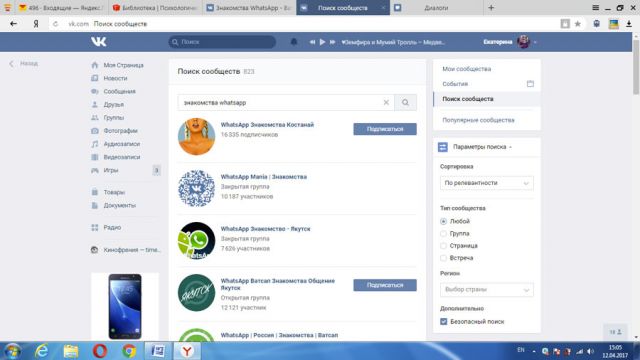Open the events calendar icon
This screenshot has width=640, height=360.
click(x=530, y=84)
